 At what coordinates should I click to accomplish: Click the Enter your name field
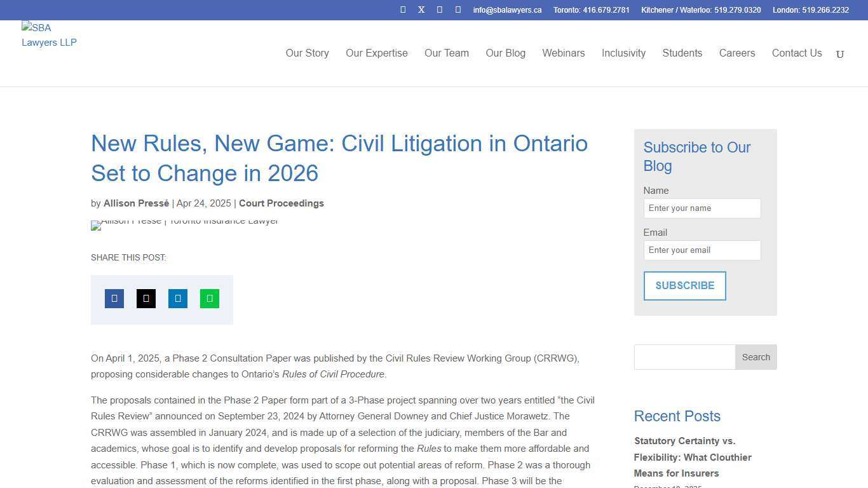pos(702,208)
